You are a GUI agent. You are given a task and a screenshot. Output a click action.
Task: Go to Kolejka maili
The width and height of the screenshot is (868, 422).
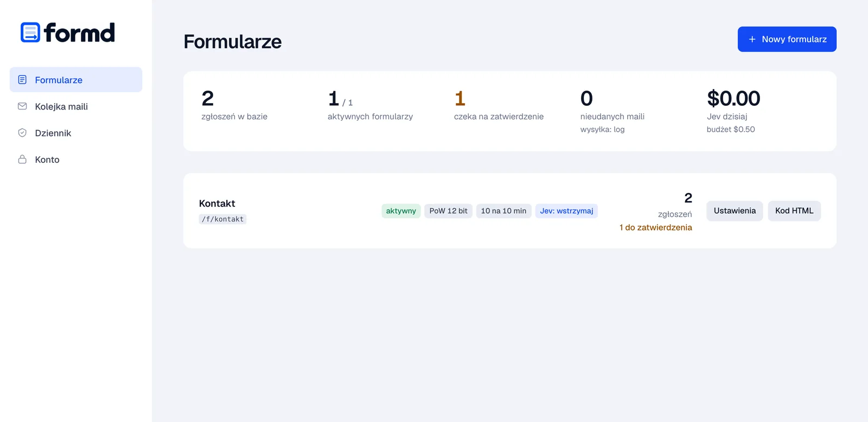(x=76, y=106)
